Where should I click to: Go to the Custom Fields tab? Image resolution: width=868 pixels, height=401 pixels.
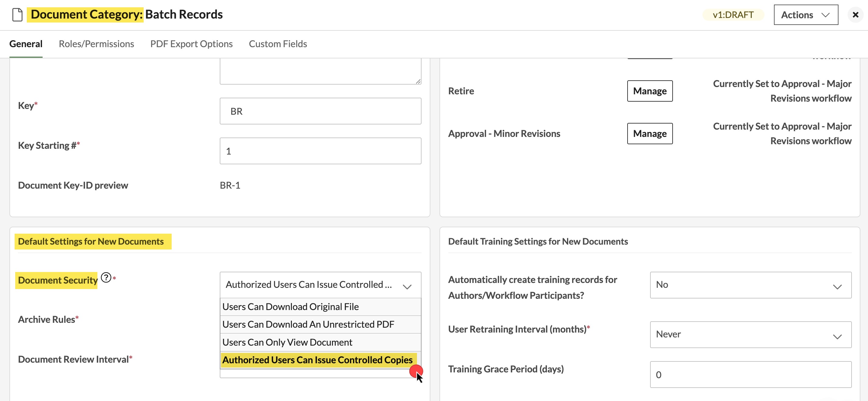pyautogui.click(x=278, y=44)
